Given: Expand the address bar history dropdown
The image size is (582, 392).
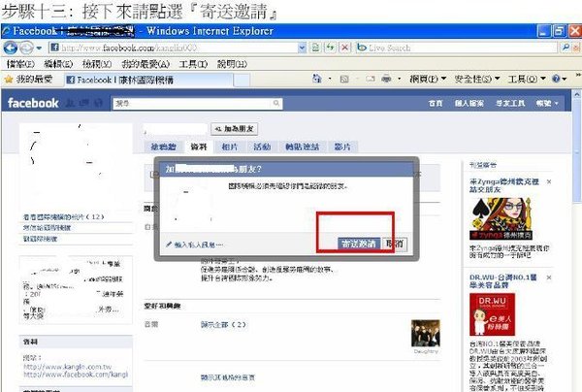Looking at the screenshot, I should [x=302, y=48].
